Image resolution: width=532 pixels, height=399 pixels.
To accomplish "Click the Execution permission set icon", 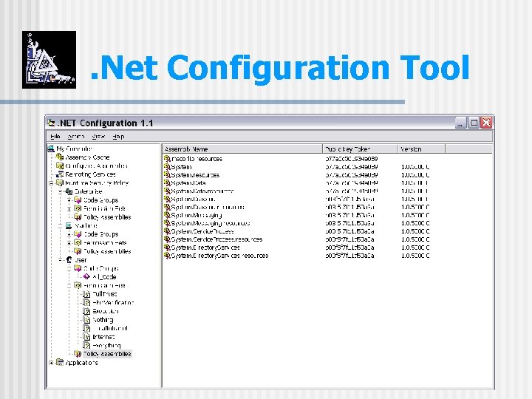I will [x=86, y=311].
